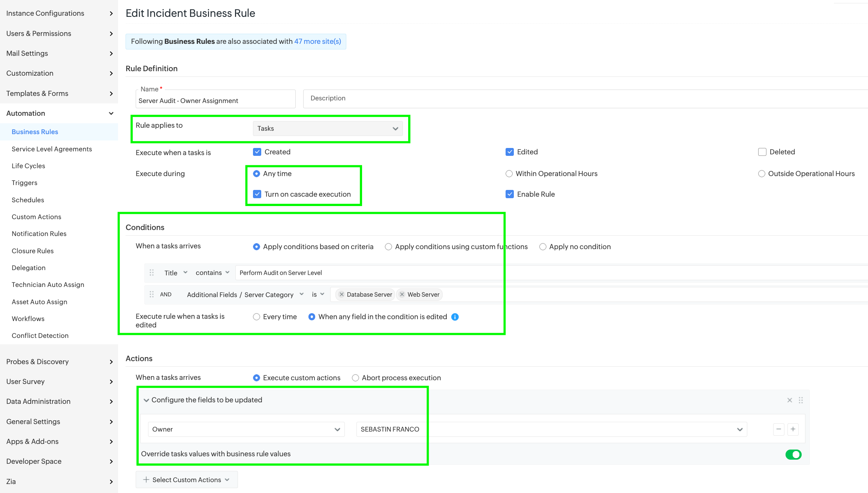868x493 pixels.
Task: Click the info icon beside condition edited option
Action: (x=455, y=317)
